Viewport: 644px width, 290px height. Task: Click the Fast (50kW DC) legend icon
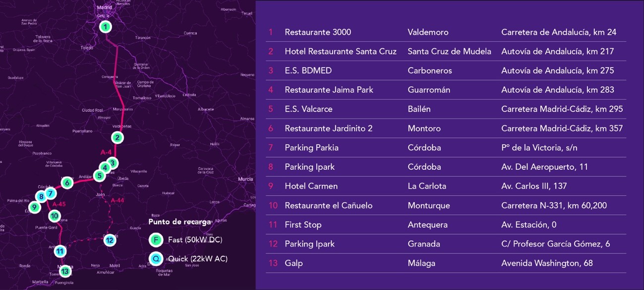pyautogui.click(x=156, y=240)
